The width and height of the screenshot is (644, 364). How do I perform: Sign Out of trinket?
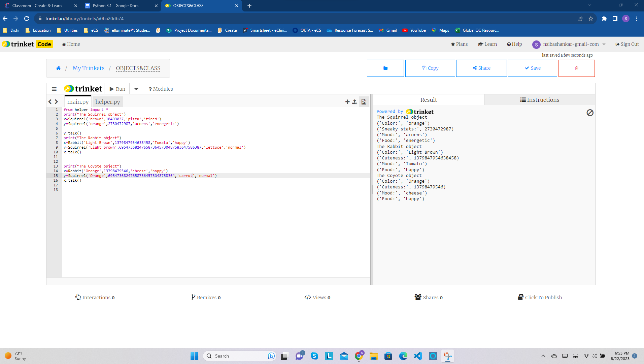(627, 44)
